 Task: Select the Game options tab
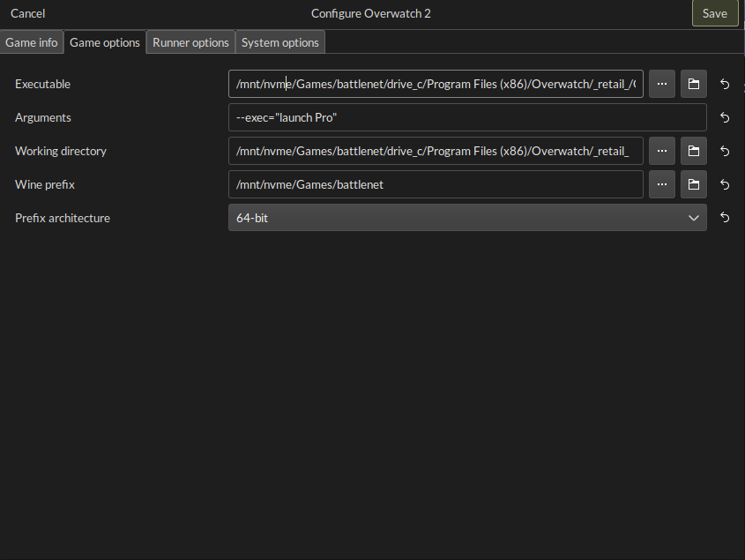105,42
